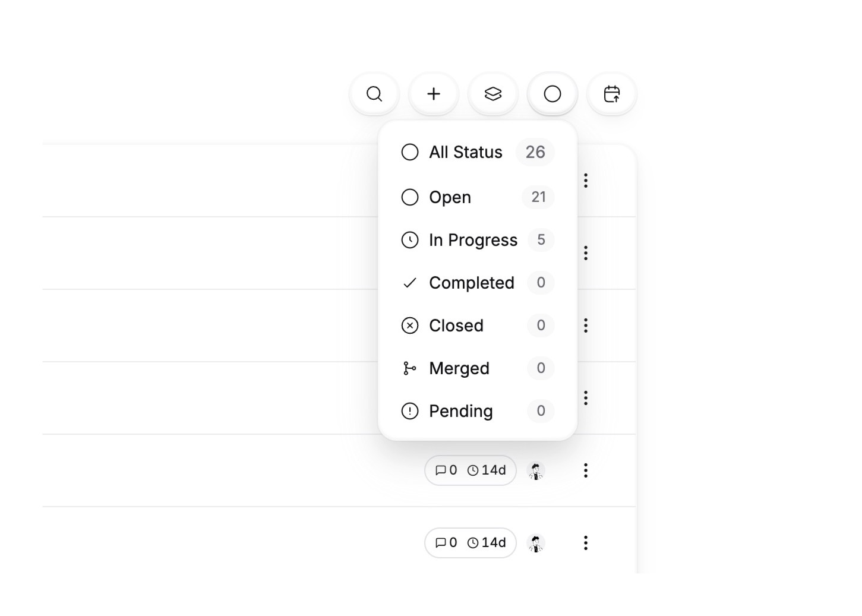Screen dimensions: 862x616
Task: Click the plus icon to add new item
Action: (x=434, y=94)
